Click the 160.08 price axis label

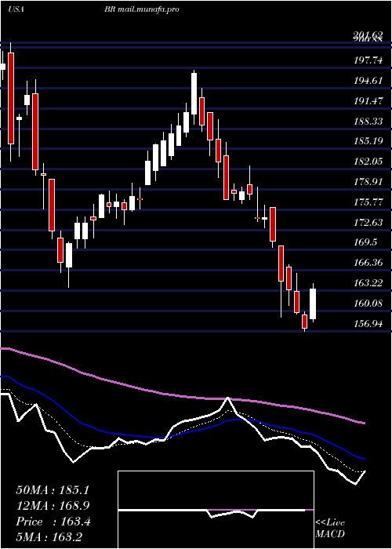coord(368,304)
